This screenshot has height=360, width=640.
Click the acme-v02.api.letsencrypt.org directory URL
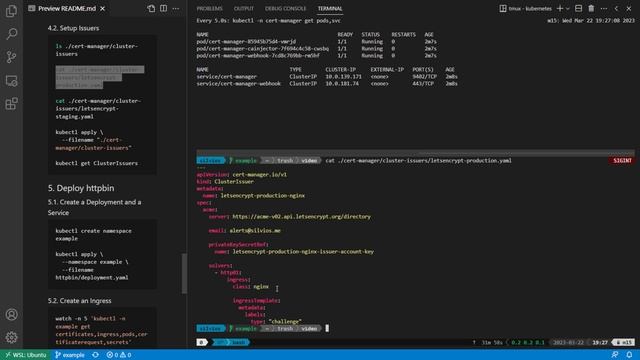click(x=302, y=217)
